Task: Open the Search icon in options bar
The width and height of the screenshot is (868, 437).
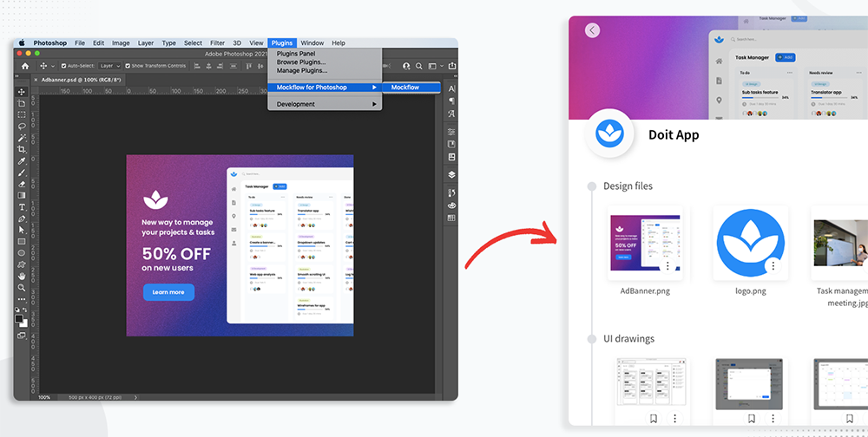Action: click(x=419, y=66)
